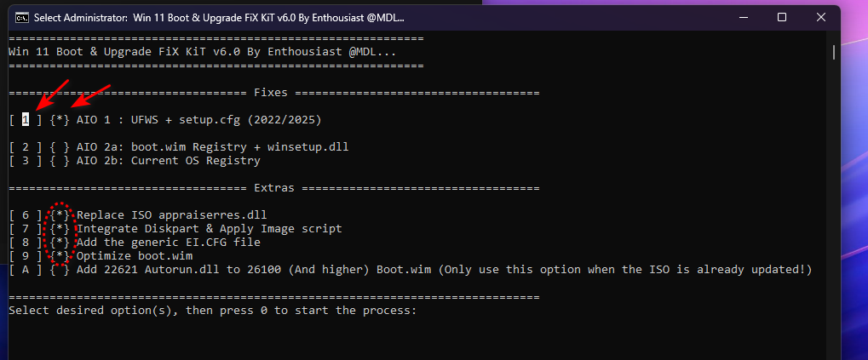Click the console vertical scrollbar thumb
The height and width of the screenshot is (360, 868).
pyautogui.click(x=834, y=53)
